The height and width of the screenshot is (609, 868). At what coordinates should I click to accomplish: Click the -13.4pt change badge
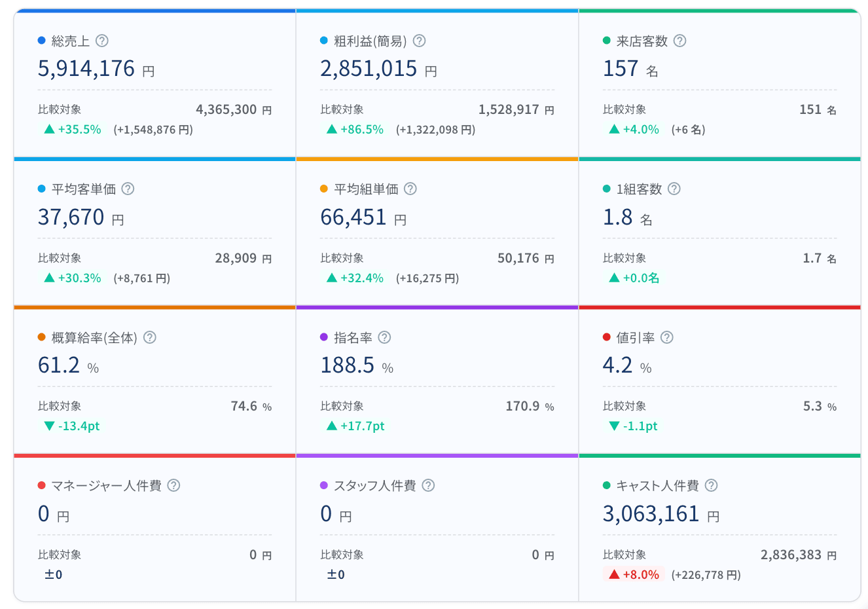pos(72,426)
